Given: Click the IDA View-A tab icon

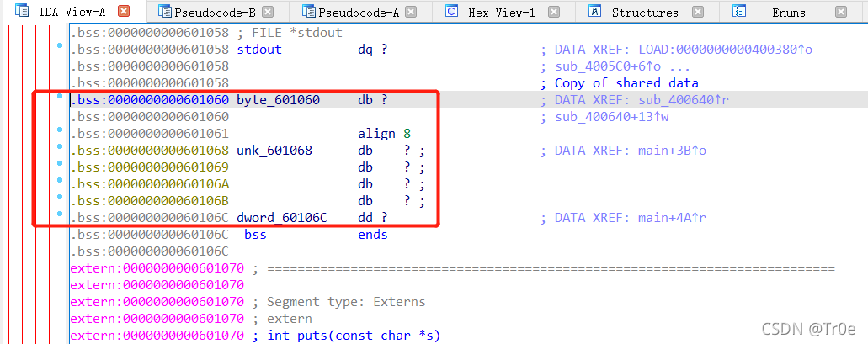Looking at the screenshot, I should 22,10.
